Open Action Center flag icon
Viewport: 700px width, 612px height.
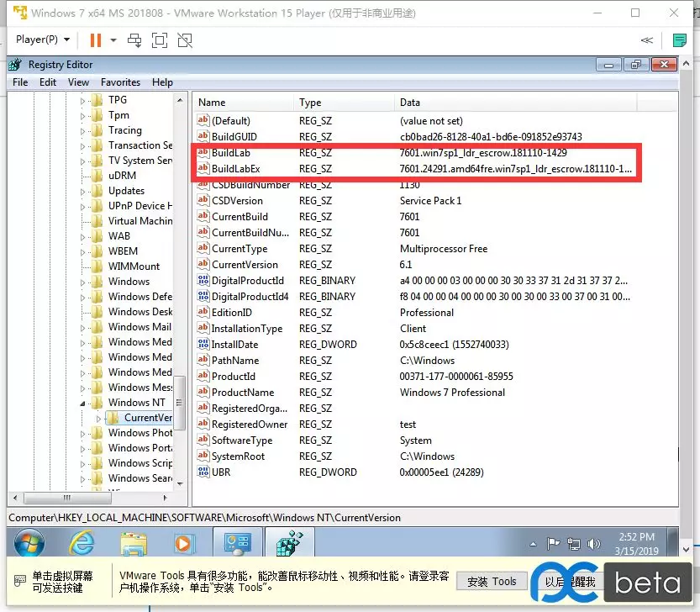pos(553,544)
